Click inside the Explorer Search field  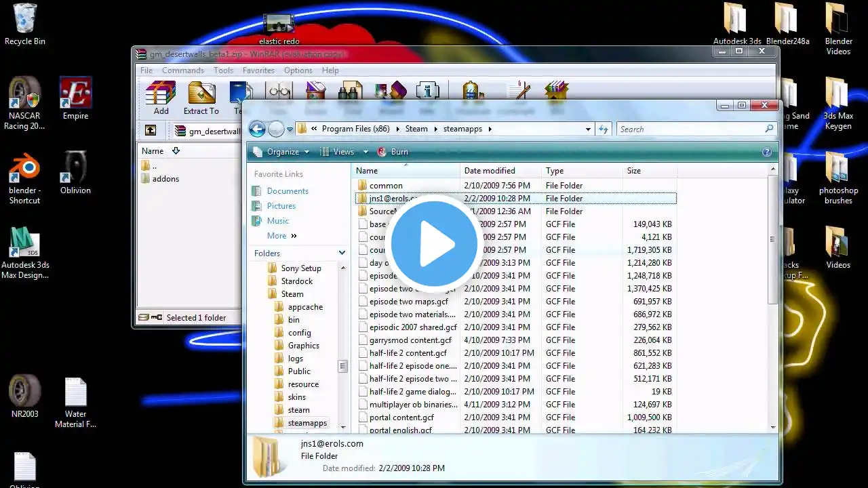click(x=690, y=129)
